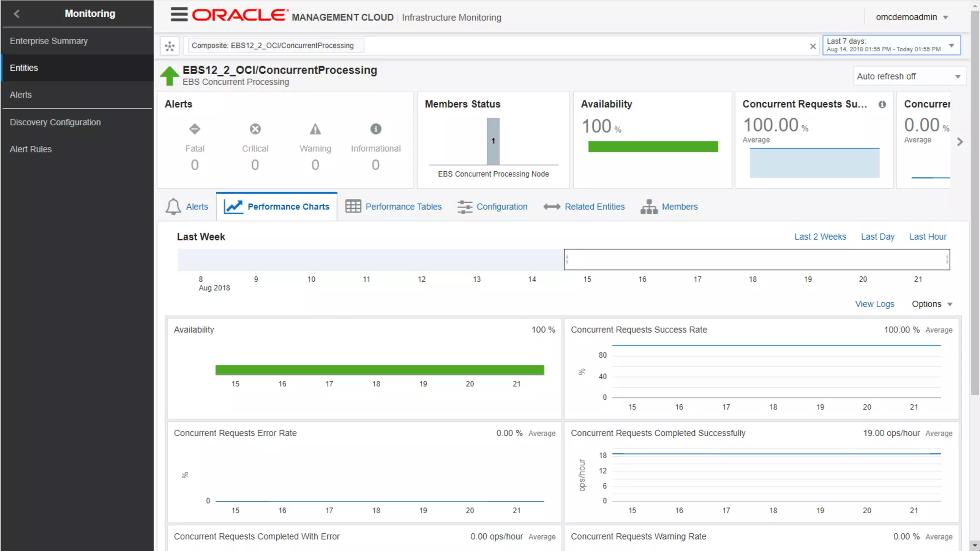980x551 pixels.
Task: Click the green bar in Availability chart
Action: click(379, 370)
